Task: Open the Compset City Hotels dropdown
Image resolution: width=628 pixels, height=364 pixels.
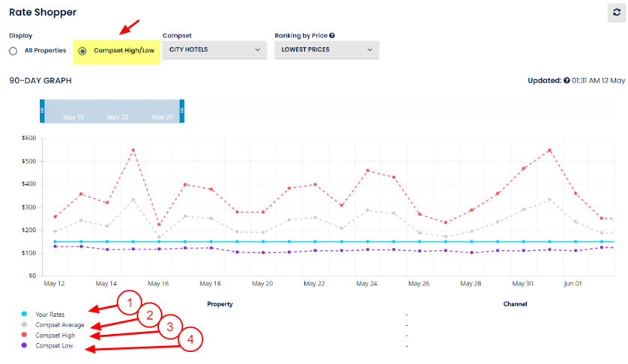Action: coord(214,50)
